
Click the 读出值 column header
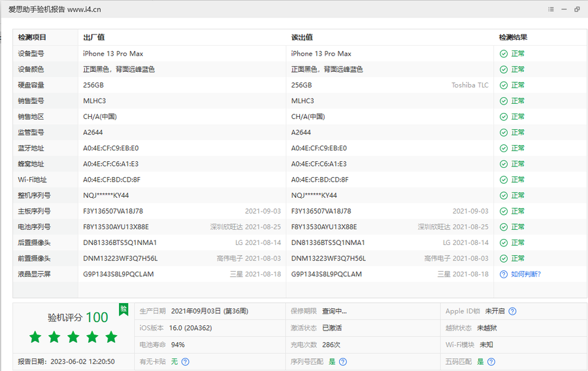pos(302,37)
